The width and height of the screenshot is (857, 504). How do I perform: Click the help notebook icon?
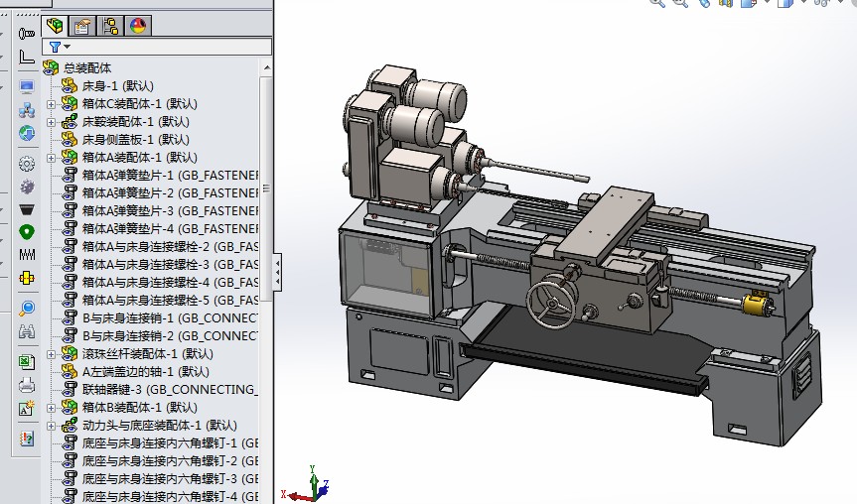(x=26, y=439)
